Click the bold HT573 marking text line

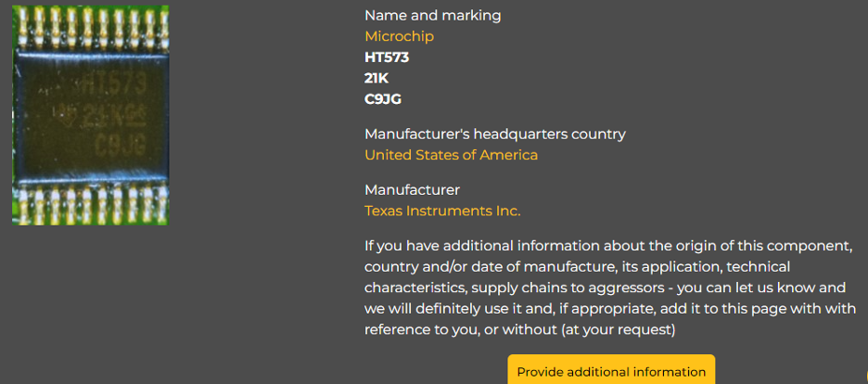click(387, 58)
